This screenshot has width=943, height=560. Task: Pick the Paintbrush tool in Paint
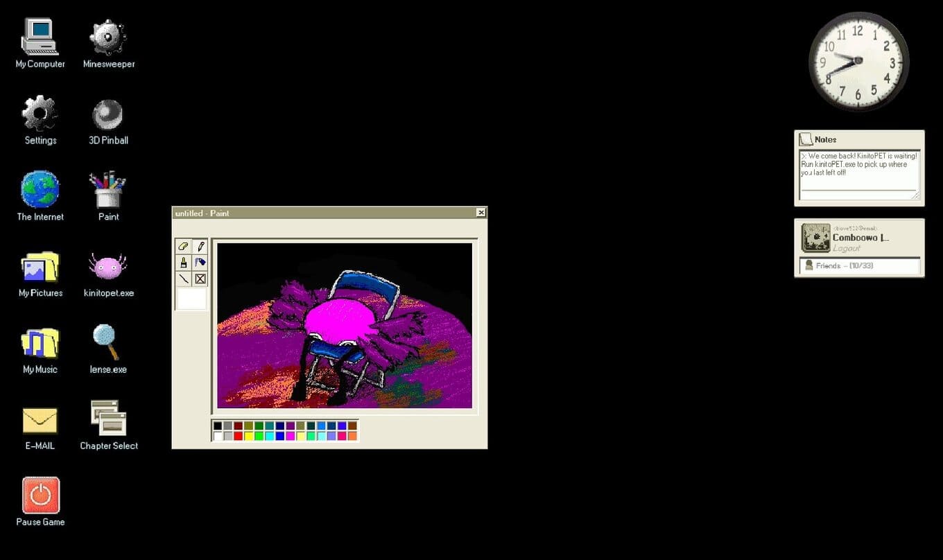coord(183,263)
